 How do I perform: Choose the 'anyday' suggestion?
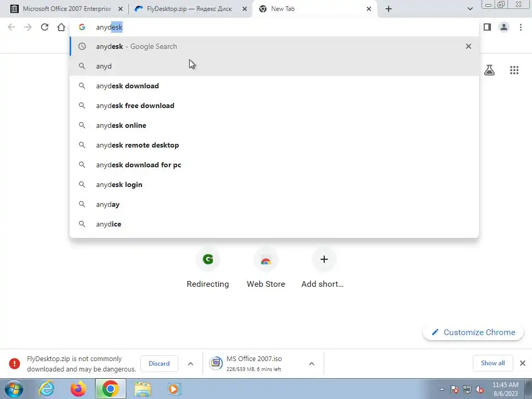click(274, 204)
